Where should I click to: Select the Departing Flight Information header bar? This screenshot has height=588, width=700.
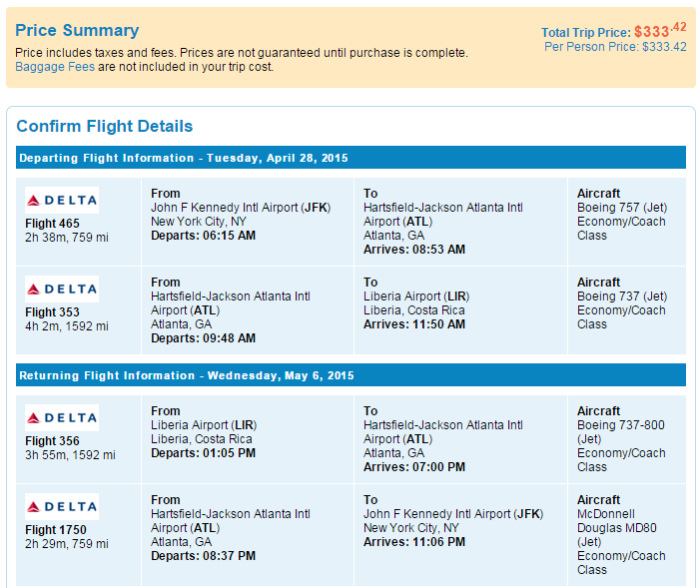tap(350, 158)
